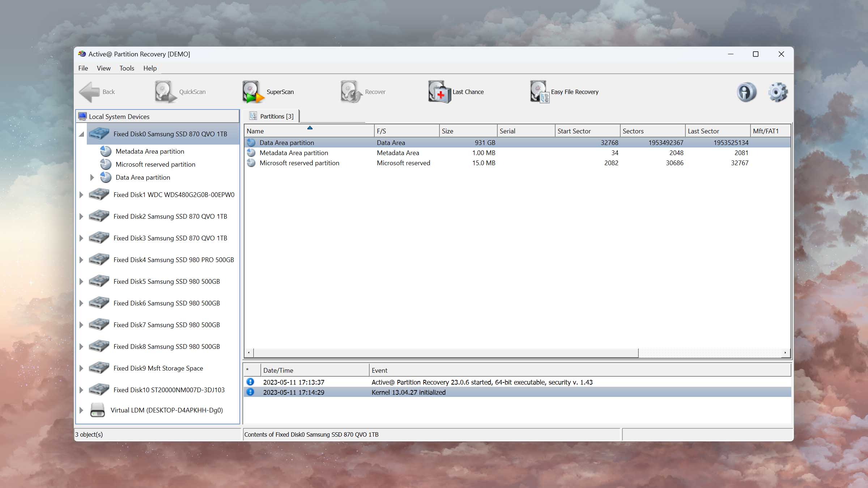Open the View menu
Viewport: 868px width, 488px height.
(103, 68)
